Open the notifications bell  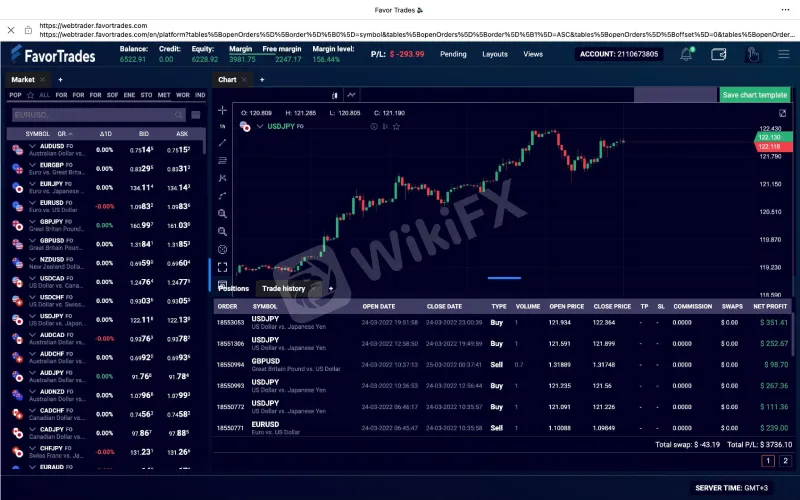(686, 54)
